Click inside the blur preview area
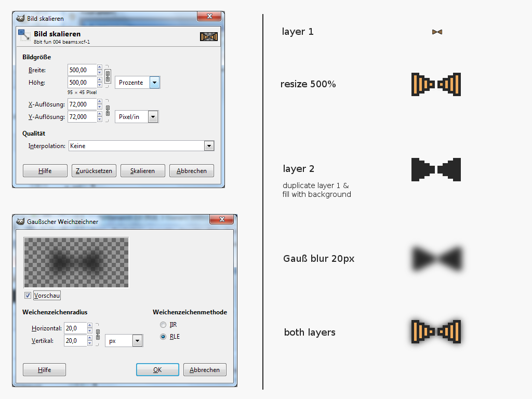This screenshot has height=399, width=532. coord(76,262)
